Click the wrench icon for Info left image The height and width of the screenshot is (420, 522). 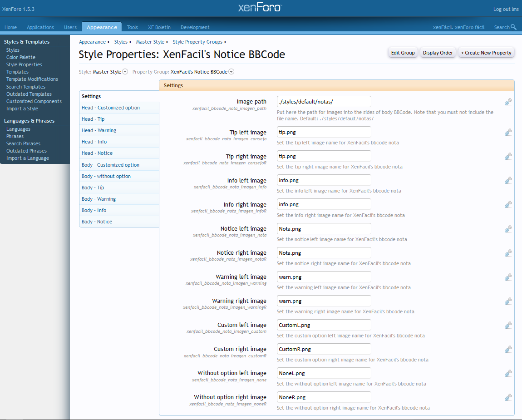[508, 181]
